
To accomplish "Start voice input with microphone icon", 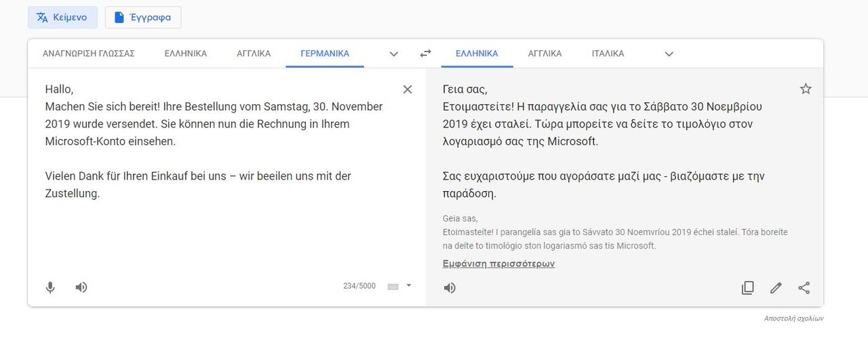I will pos(50,287).
